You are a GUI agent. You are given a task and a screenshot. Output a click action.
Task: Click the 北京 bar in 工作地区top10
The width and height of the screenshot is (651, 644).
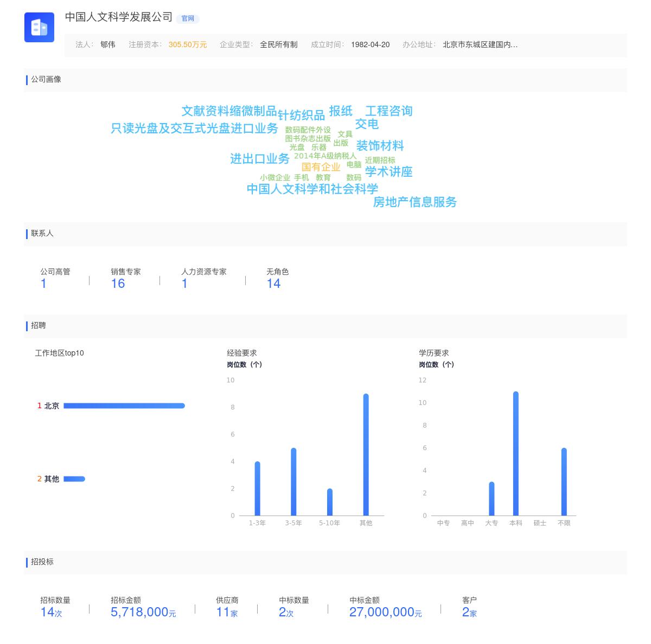pyautogui.click(x=125, y=405)
